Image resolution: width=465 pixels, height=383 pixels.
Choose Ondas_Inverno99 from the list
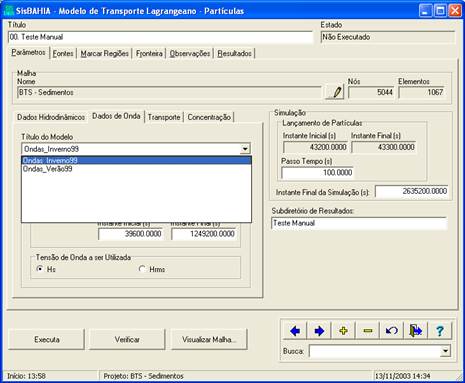136,160
